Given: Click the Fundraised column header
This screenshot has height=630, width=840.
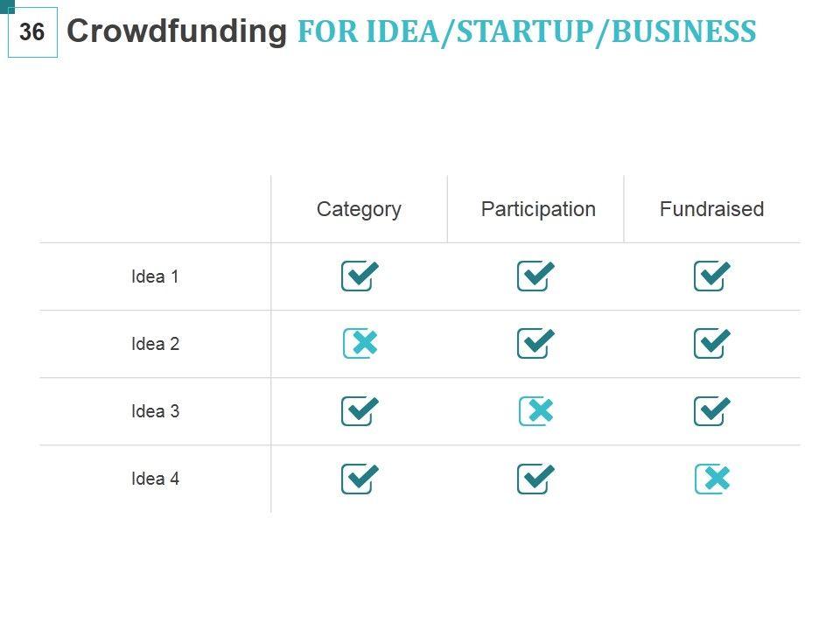Looking at the screenshot, I should coord(711,209).
